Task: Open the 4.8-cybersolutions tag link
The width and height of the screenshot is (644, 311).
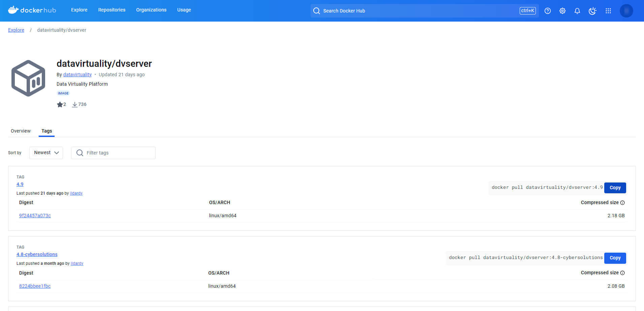Action: [x=37, y=254]
